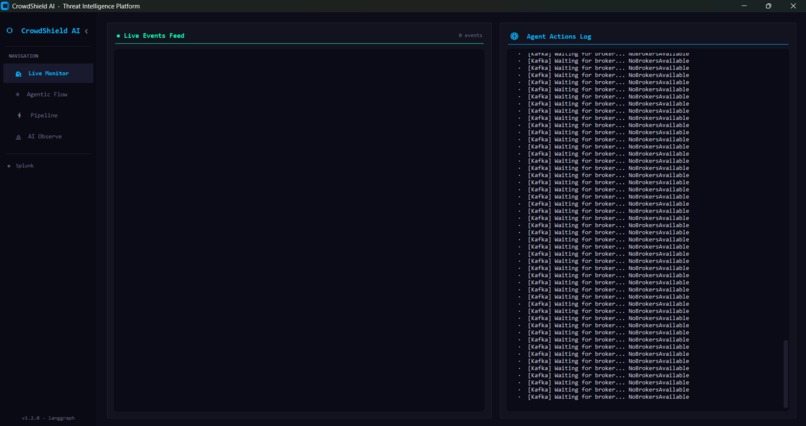Viewport: 806px width, 426px height.
Task: Click the 'v1.2.0 - langgraph' version text
Action: pos(48,418)
